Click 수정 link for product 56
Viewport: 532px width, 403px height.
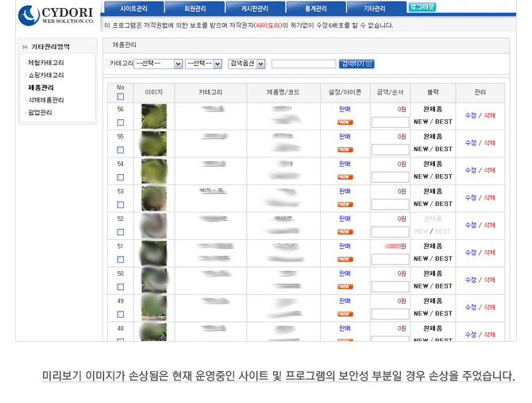469,115
